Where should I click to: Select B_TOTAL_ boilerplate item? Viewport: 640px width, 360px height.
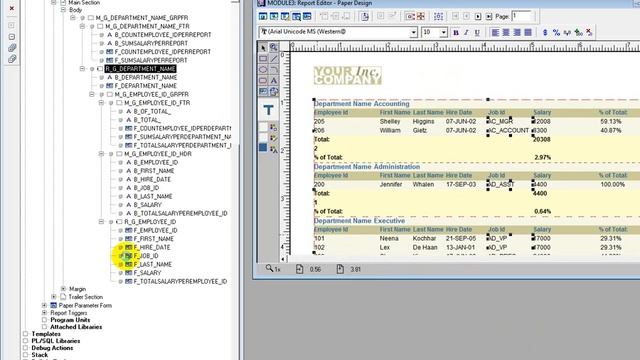click(x=147, y=120)
